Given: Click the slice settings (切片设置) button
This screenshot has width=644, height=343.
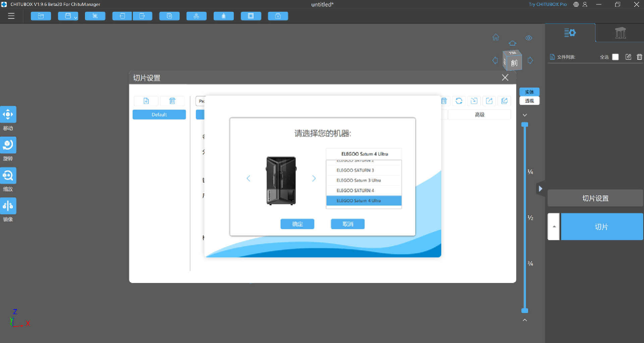Looking at the screenshot, I should point(595,198).
